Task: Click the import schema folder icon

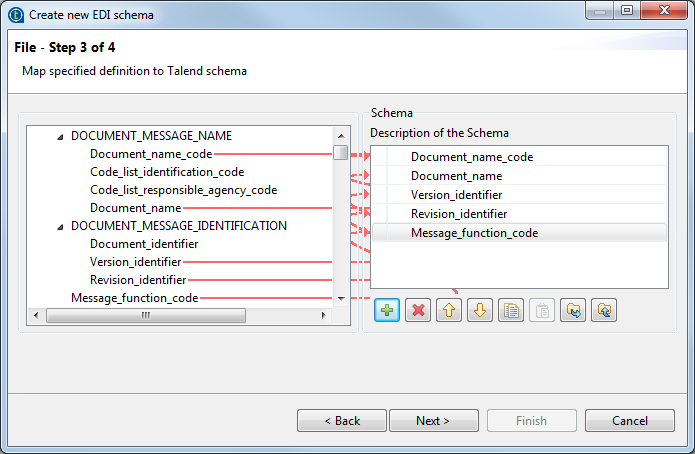Action: click(573, 310)
